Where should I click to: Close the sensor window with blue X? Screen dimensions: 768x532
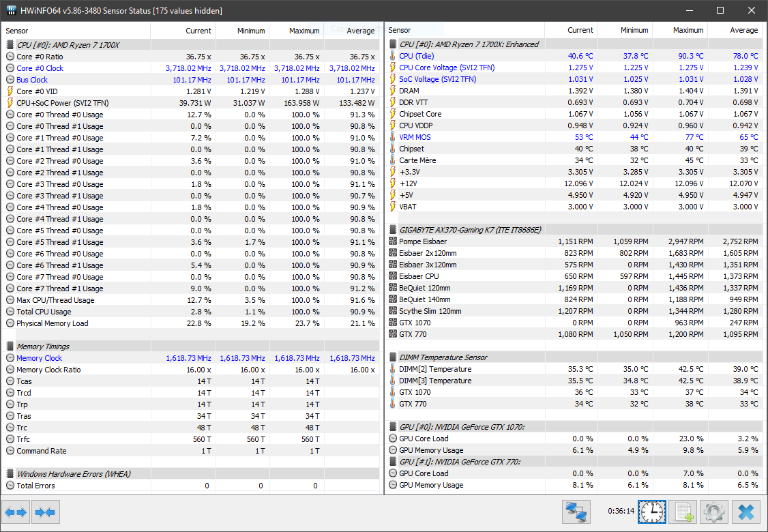point(746,512)
